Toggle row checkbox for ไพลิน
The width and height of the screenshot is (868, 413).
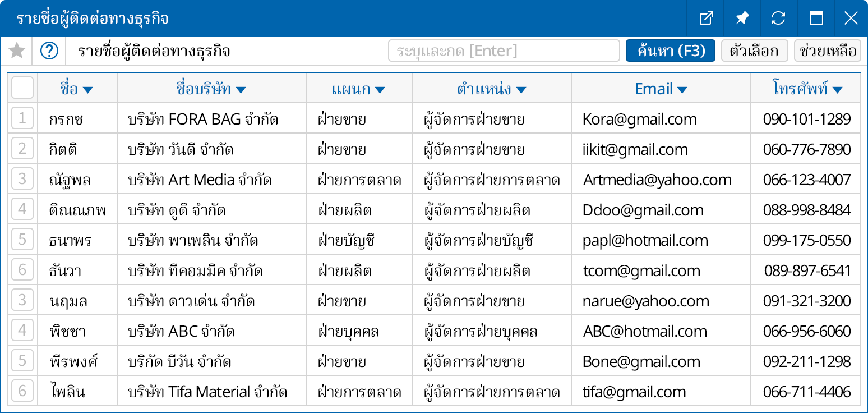tap(22, 391)
